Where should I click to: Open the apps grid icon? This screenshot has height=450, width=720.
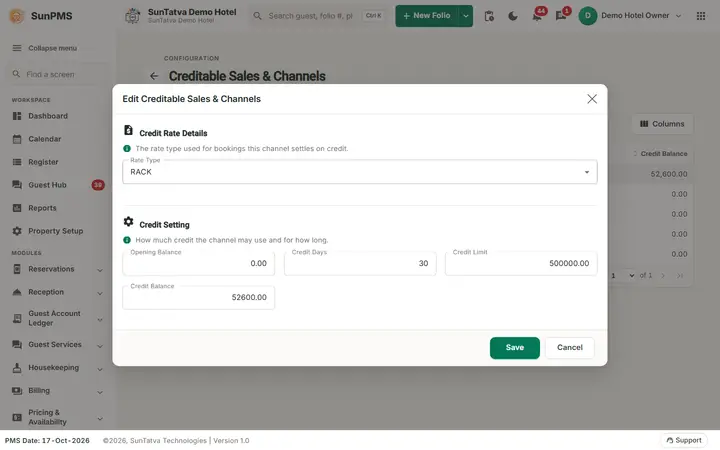click(x=701, y=16)
